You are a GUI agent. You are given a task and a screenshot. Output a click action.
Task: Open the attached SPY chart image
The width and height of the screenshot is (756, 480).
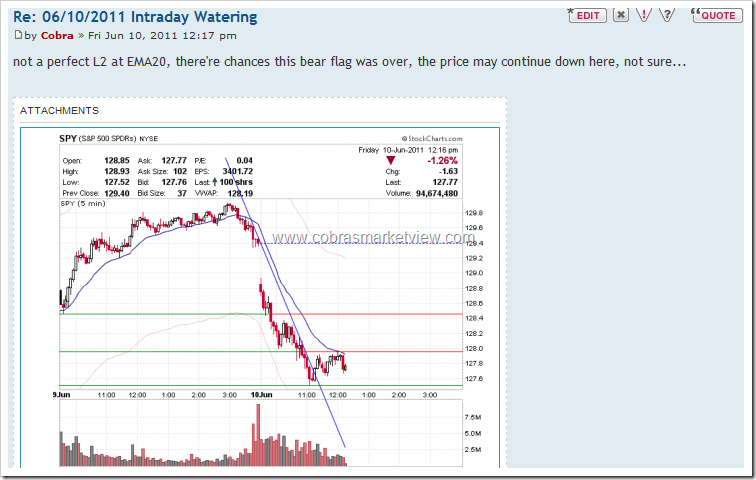[260, 298]
